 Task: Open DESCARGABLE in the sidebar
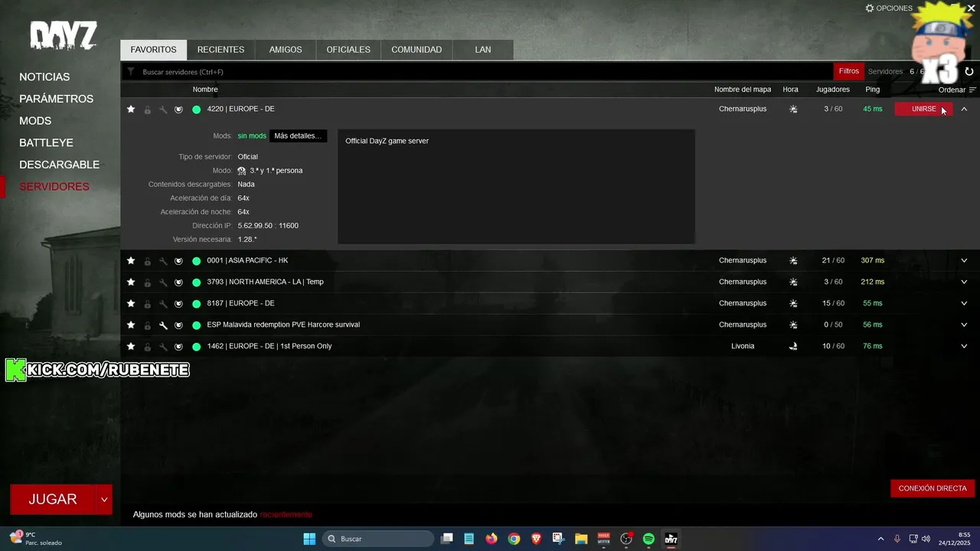click(x=59, y=165)
